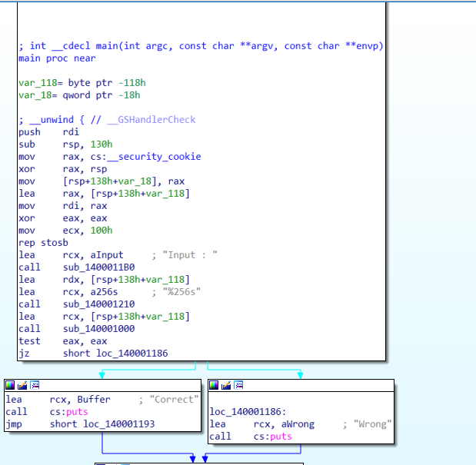Screen dimensions: 476x465
Task: Click the aWrong string reference
Action: 298,424
